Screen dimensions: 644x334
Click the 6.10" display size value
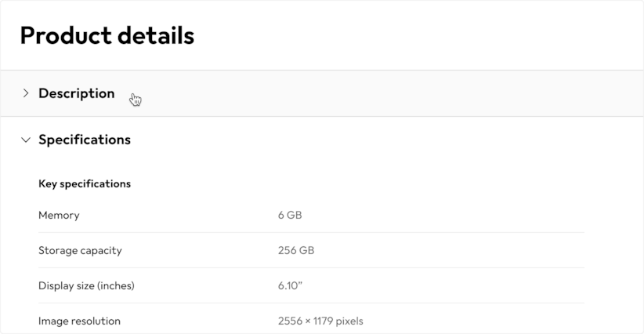tap(290, 285)
